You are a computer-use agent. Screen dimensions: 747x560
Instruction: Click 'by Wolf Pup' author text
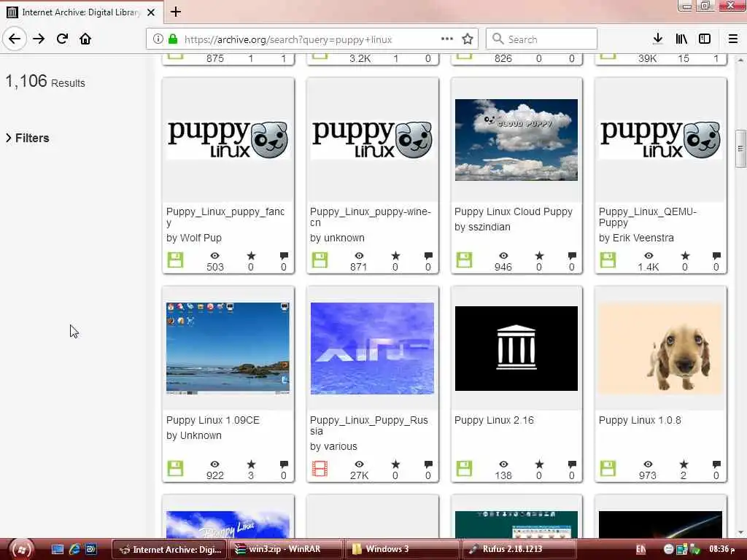[x=194, y=238]
